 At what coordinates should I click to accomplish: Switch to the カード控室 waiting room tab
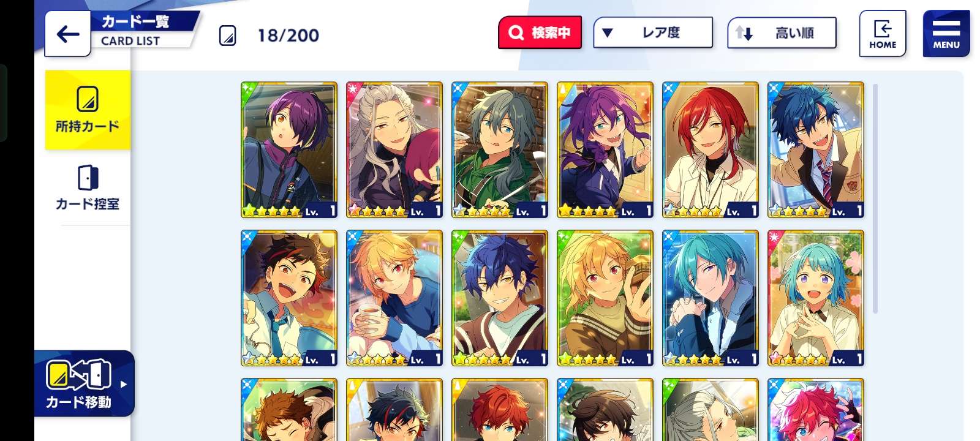point(88,188)
